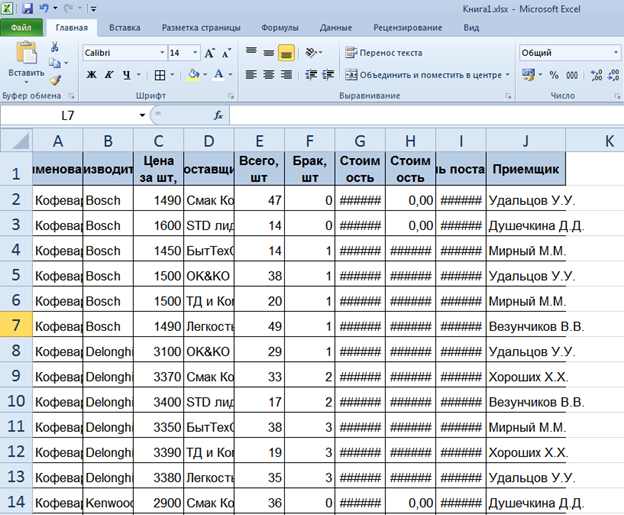The width and height of the screenshot is (624, 515).
Task: Toggle Bold formatting (Ж)
Action: [x=91, y=75]
